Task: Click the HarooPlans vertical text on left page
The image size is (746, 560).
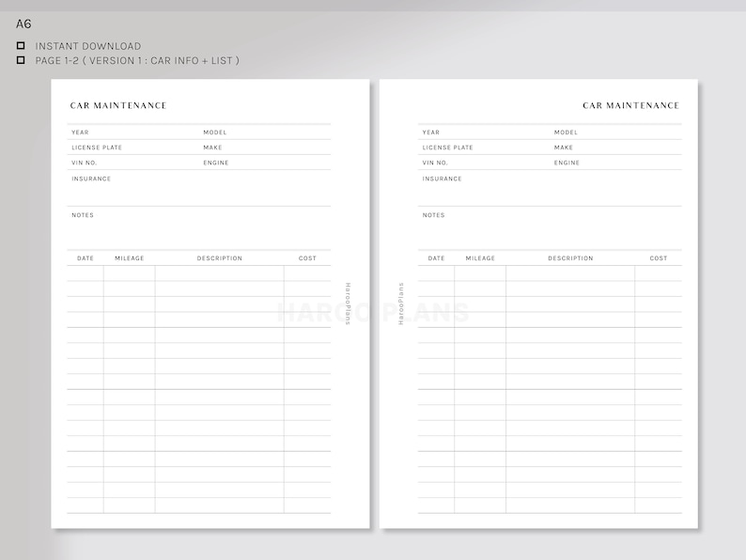Action: click(348, 303)
